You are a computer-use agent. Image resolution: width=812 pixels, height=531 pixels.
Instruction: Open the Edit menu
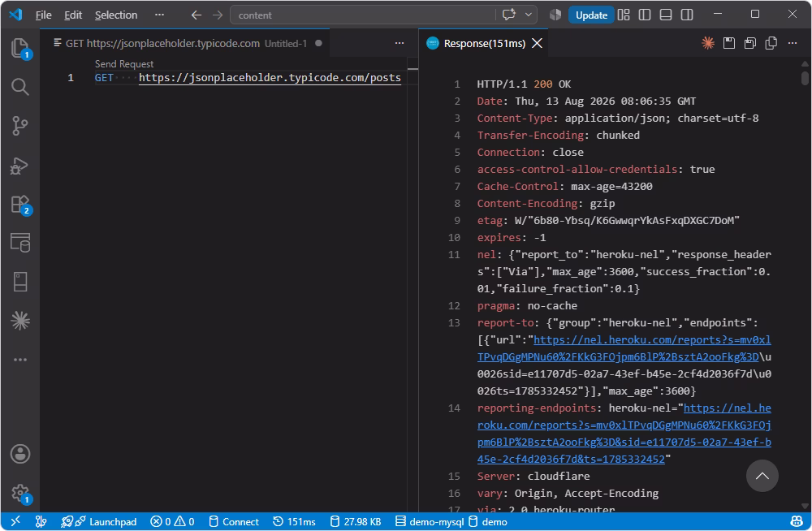[73, 15]
